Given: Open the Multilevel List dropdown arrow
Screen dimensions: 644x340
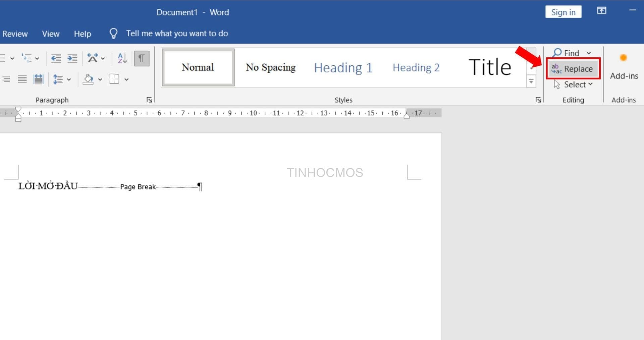Looking at the screenshot, I should [x=37, y=58].
